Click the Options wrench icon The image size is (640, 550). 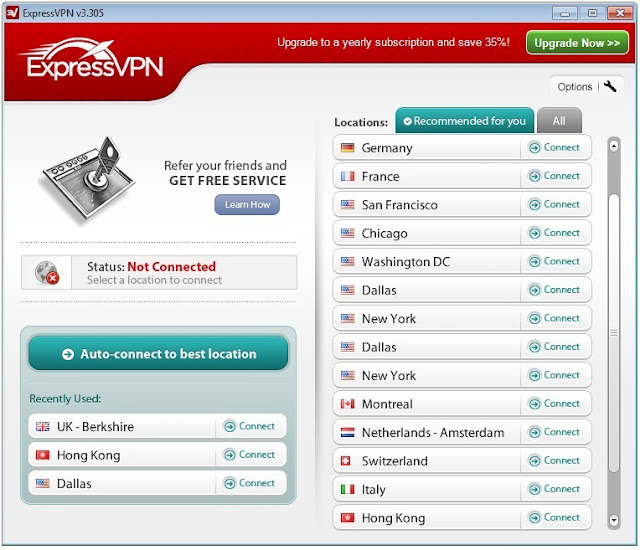tap(610, 86)
